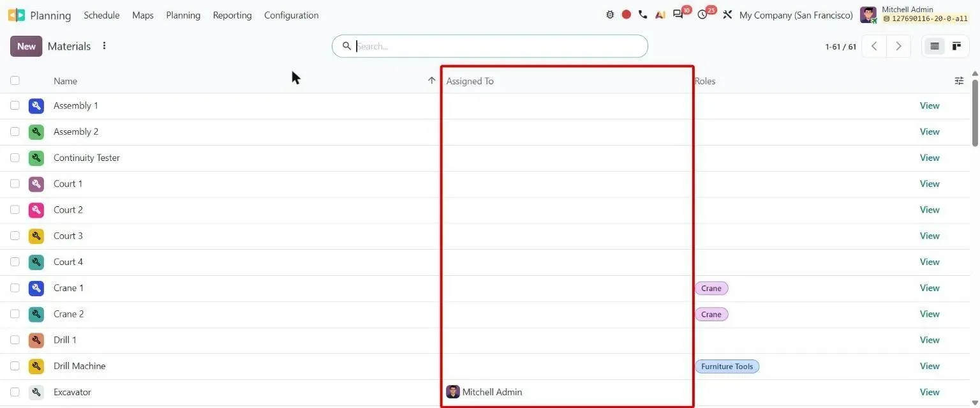Sort by the Roles column header
Screen dimensions: 980x408
705,81
